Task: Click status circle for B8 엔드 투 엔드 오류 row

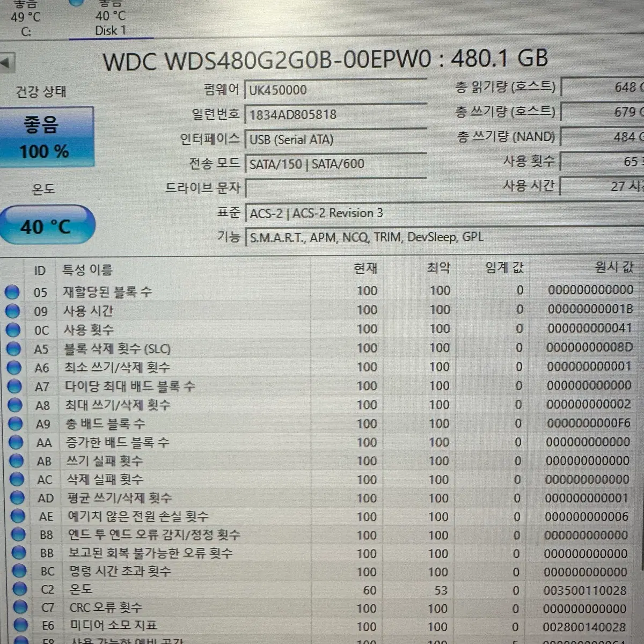Action: click(x=19, y=535)
